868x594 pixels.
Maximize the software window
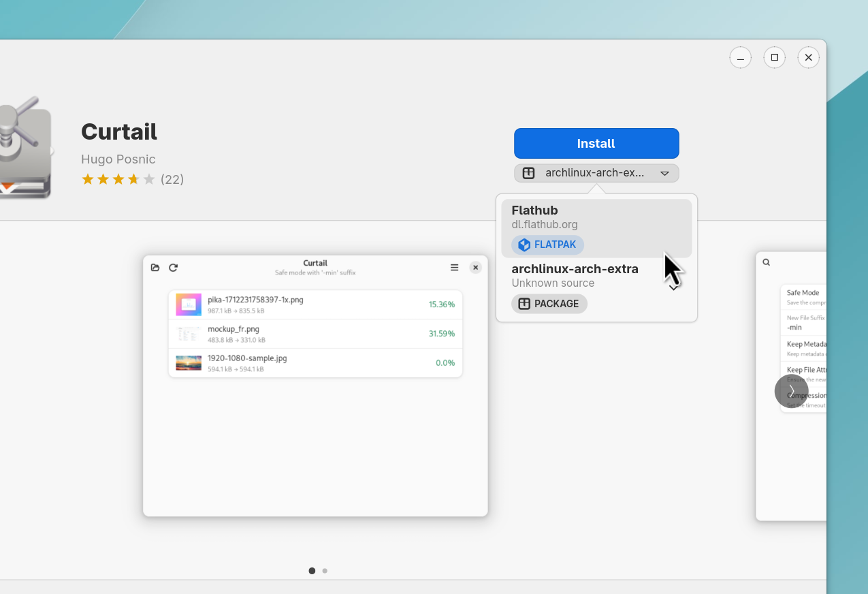tap(774, 58)
